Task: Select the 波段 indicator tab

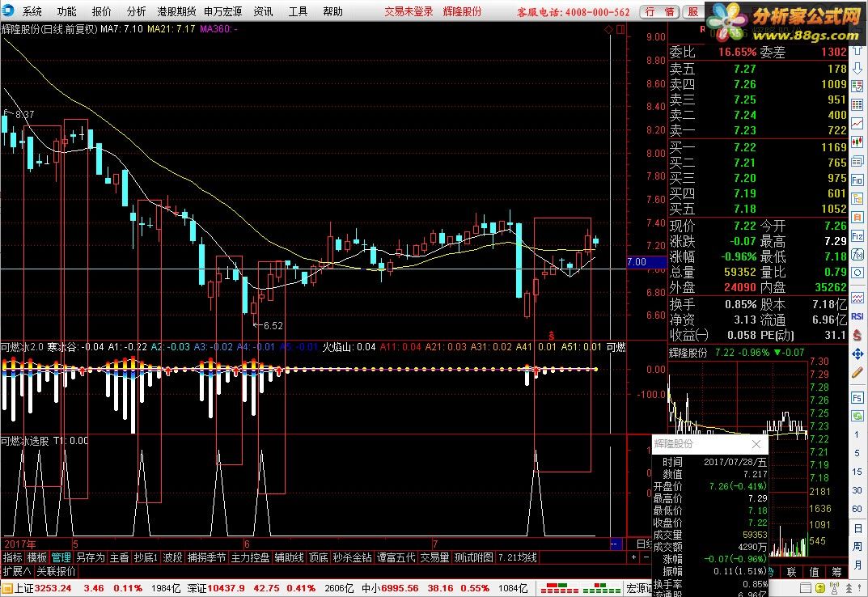Action: pos(173,557)
